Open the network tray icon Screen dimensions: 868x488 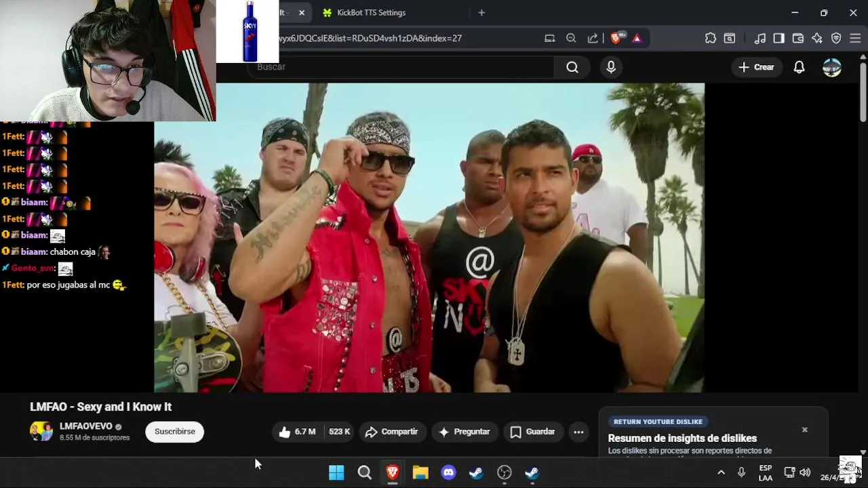point(789,472)
